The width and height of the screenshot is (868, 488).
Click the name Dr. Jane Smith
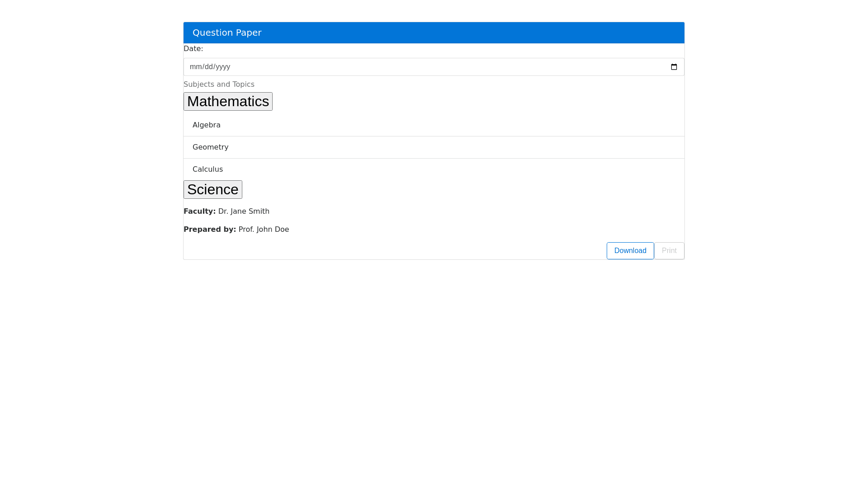click(x=244, y=211)
